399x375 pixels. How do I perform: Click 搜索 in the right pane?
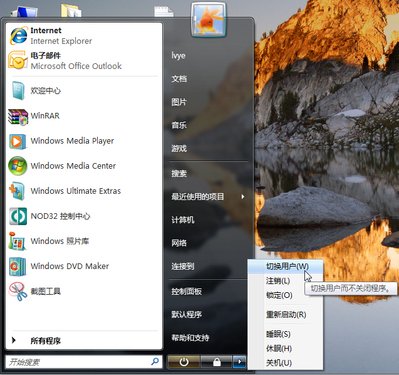(x=179, y=173)
